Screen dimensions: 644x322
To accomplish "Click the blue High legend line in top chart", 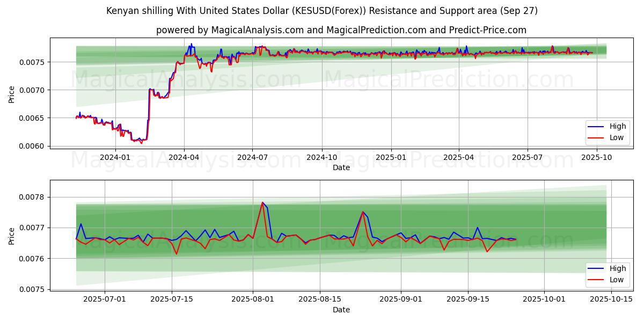I will pos(596,127).
